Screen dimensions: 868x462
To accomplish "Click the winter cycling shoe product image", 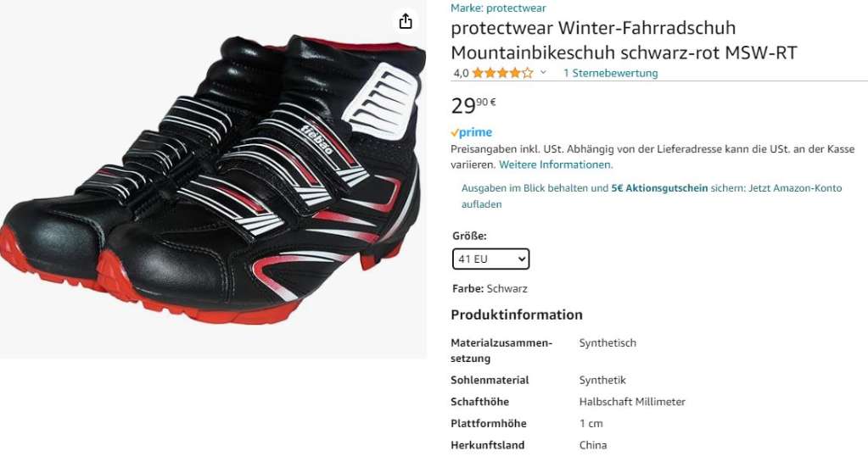I will point(213,179).
